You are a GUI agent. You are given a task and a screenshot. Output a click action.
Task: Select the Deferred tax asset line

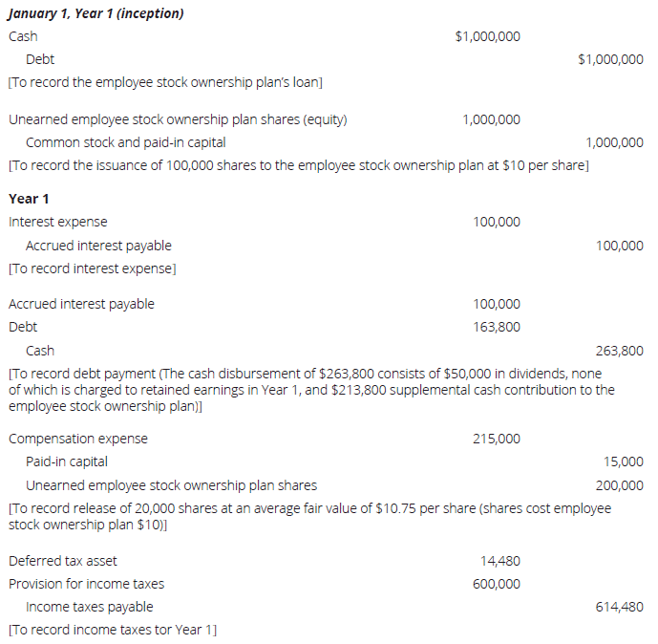pos(63,561)
